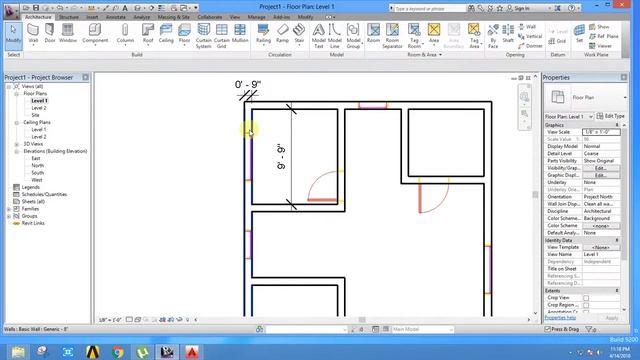Viewport: 640px width, 360px height.
Task: Collapse the Floor Plans tree node
Action: pyautogui.click(x=17, y=94)
